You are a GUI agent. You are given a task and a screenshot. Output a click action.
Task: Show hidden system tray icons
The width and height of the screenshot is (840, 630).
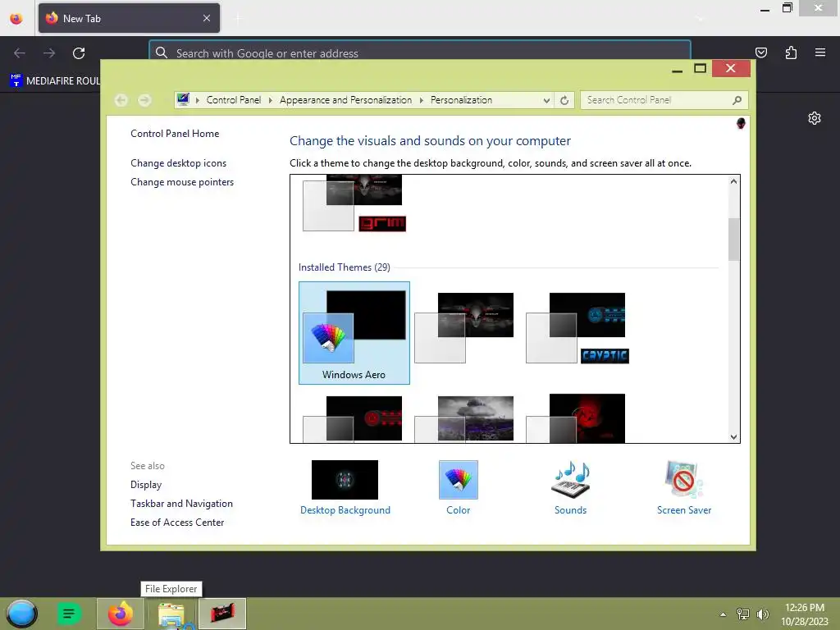pos(724,614)
